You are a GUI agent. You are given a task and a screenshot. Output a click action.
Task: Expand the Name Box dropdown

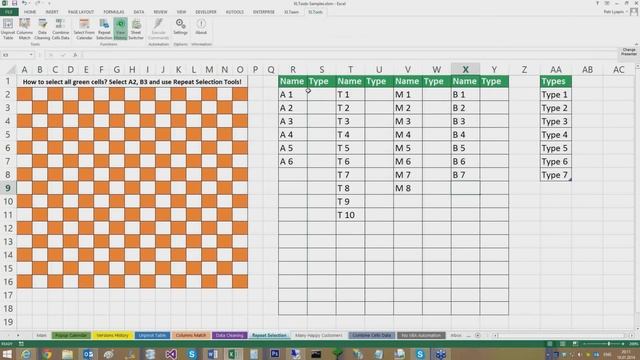(x=31, y=55)
